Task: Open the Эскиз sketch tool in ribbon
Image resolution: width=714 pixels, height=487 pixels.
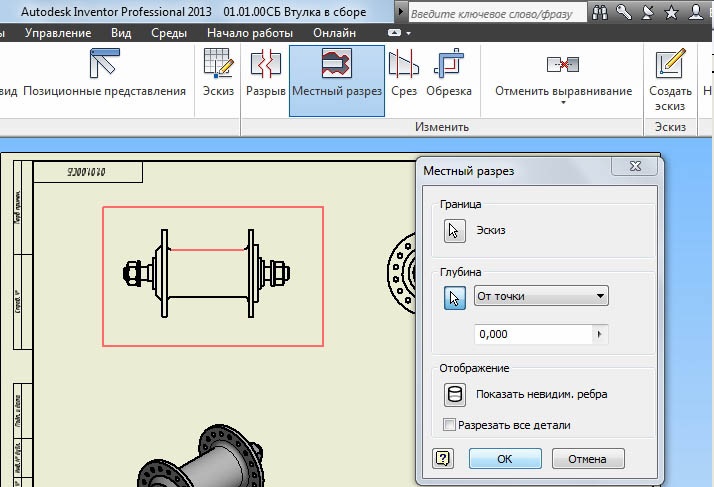Action: tap(218, 79)
